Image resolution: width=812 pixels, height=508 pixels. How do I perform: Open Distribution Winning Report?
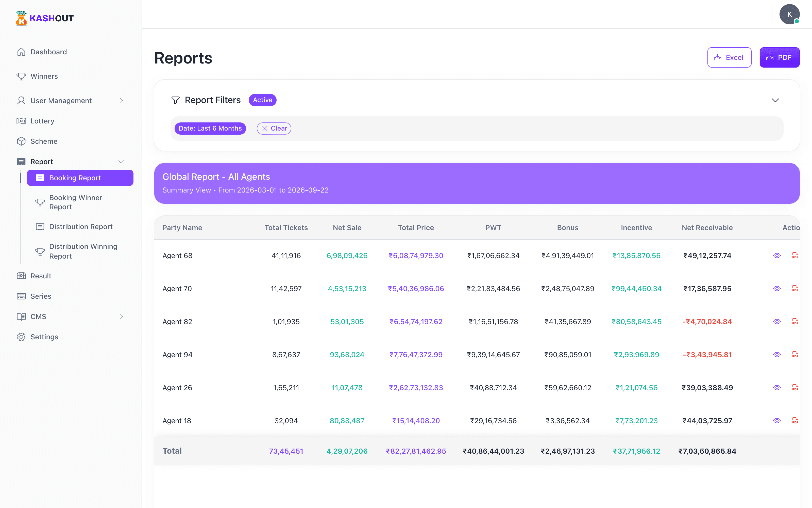pos(80,251)
